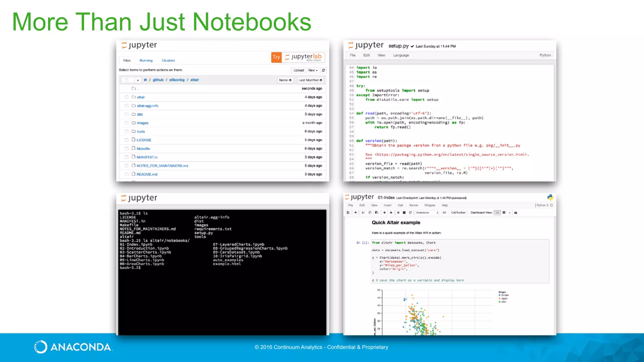Click the save icon in notebook toolbar
This screenshot has width=644, height=362.
348,213
